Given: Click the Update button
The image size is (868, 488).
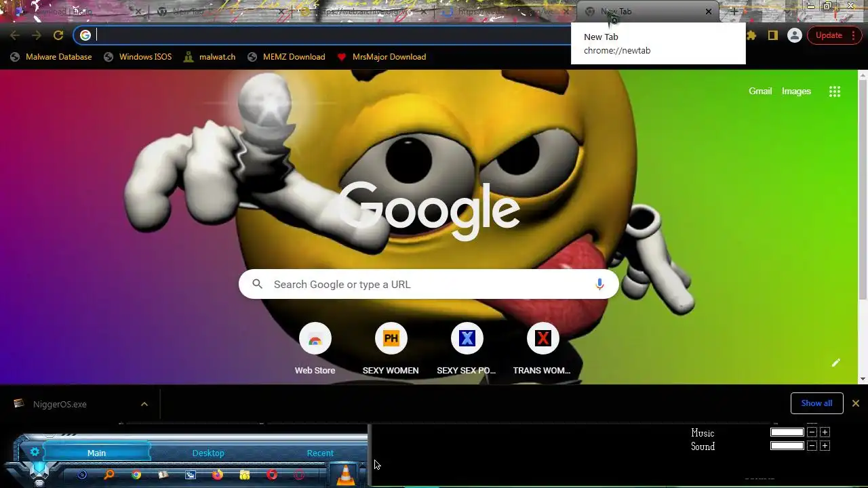Looking at the screenshot, I should [x=829, y=35].
